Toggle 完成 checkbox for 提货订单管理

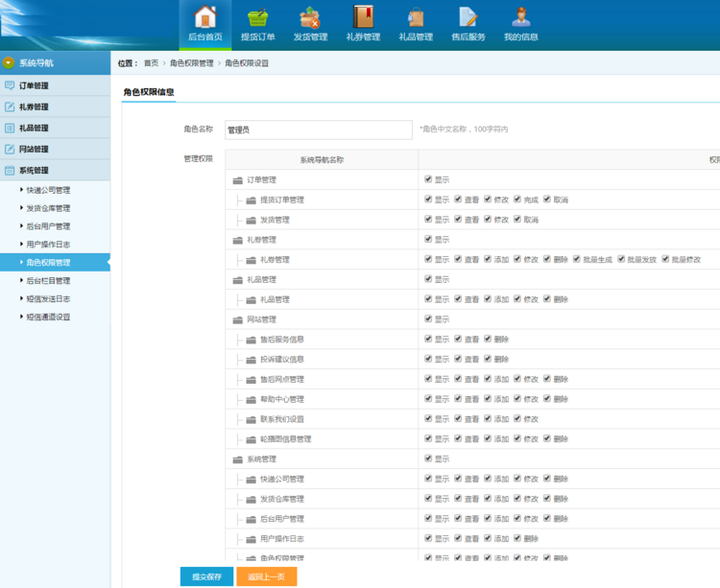tap(517, 200)
